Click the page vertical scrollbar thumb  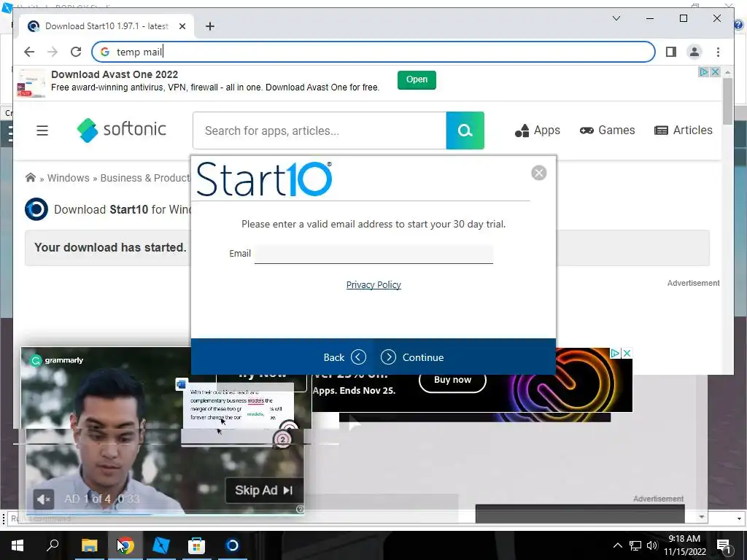pyautogui.click(x=727, y=101)
